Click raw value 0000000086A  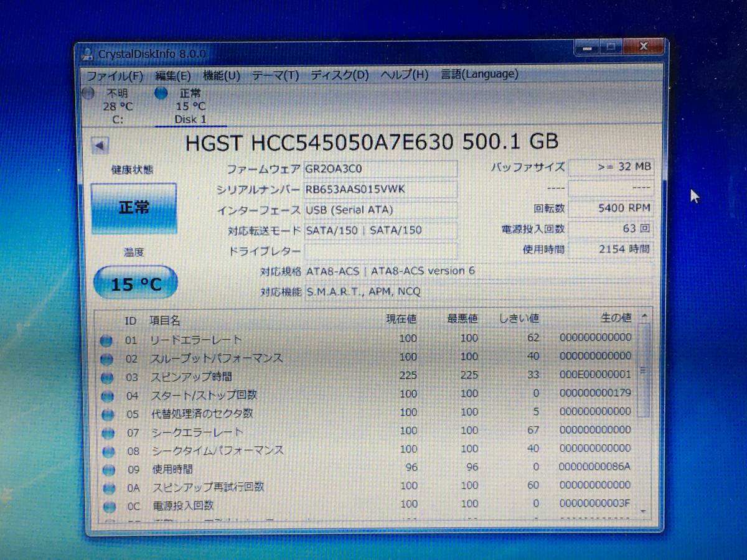pyautogui.click(x=595, y=467)
